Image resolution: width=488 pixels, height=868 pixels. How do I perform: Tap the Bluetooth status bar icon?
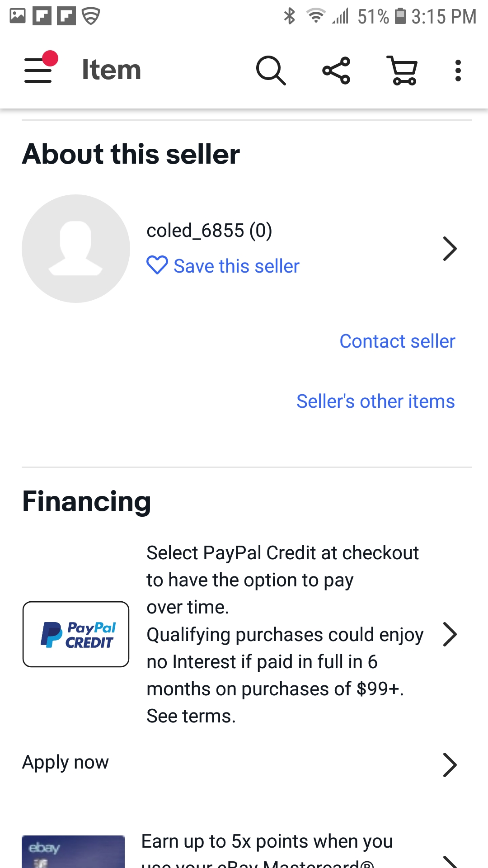(289, 16)
